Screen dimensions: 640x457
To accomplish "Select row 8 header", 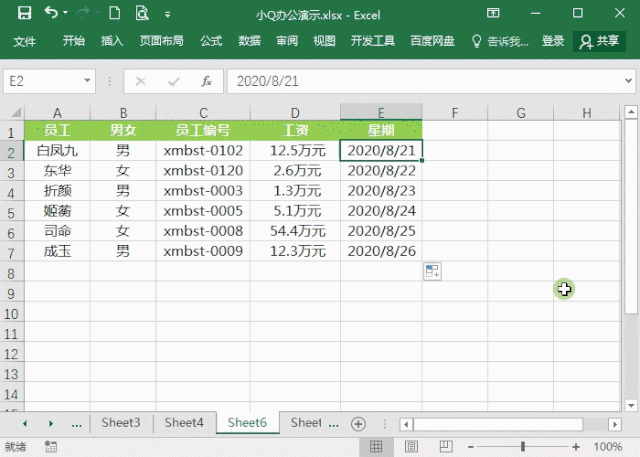I will [11, 273].
